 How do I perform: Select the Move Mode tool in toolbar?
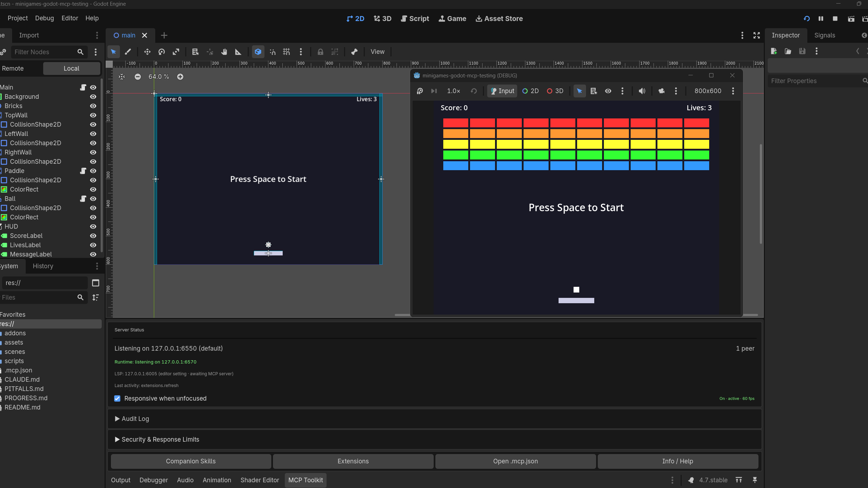pos(147,52)
